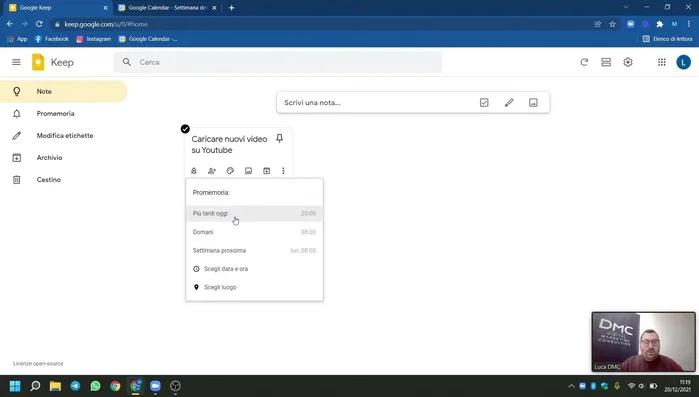Open Windows taskbar search
The image size is (699, 397).
35,386
